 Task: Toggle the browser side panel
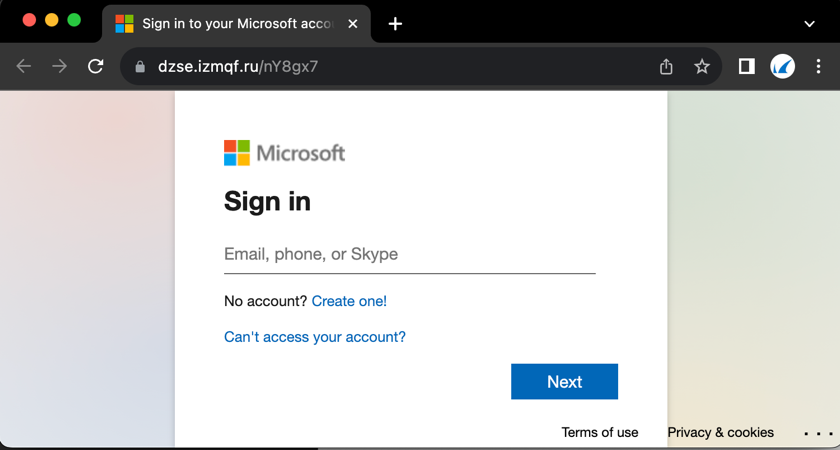[x=746, y=66]
